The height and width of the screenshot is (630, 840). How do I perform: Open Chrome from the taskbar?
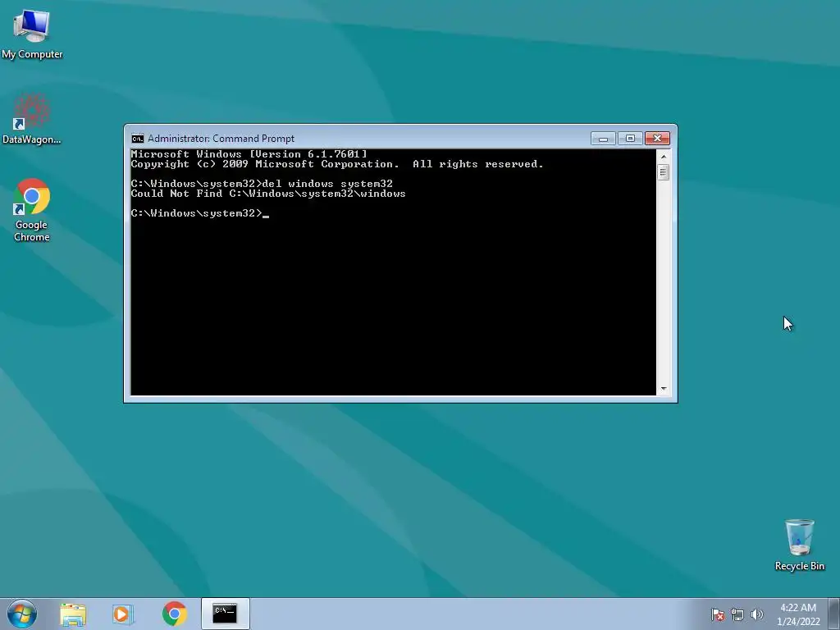(174, 614)
